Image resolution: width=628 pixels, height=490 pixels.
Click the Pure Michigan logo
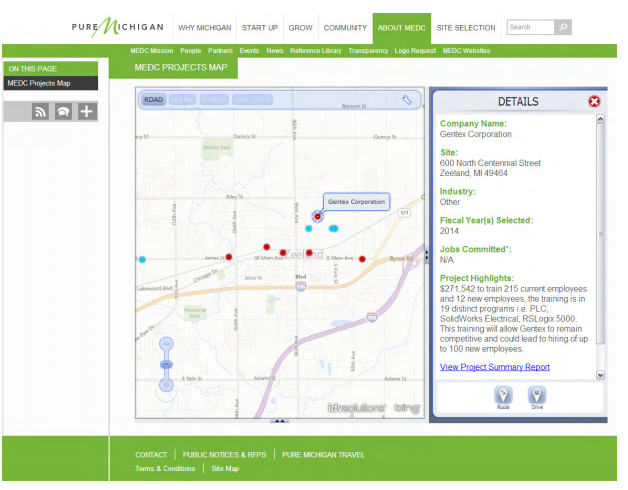(x=118, y=27)
